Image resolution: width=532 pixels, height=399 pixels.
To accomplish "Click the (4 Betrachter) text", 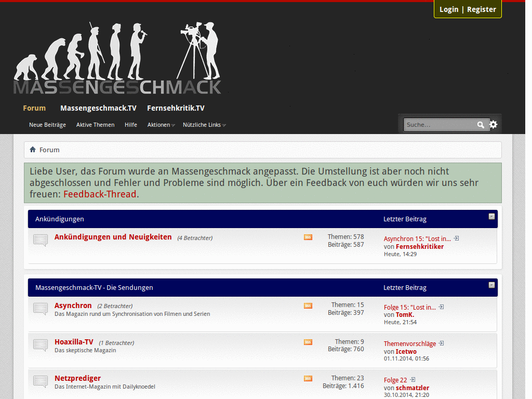I will pyautogui.click(x=195, y=238).
